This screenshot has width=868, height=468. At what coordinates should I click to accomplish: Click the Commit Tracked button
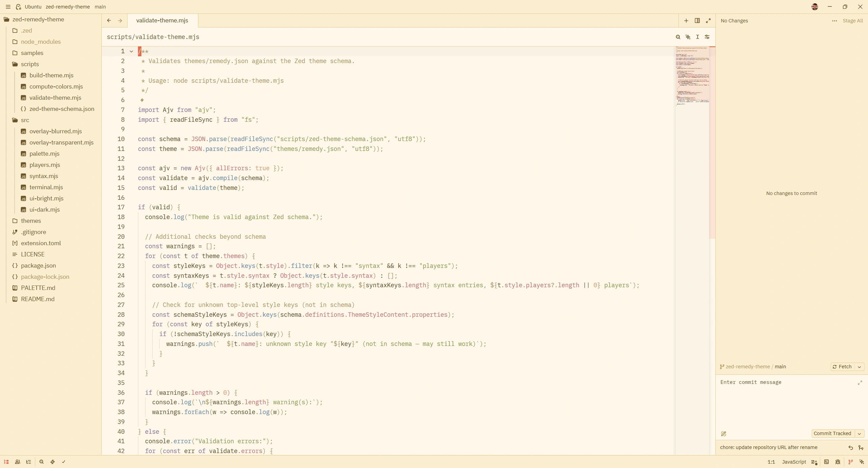pyautogui.click(x=832, y=434)
